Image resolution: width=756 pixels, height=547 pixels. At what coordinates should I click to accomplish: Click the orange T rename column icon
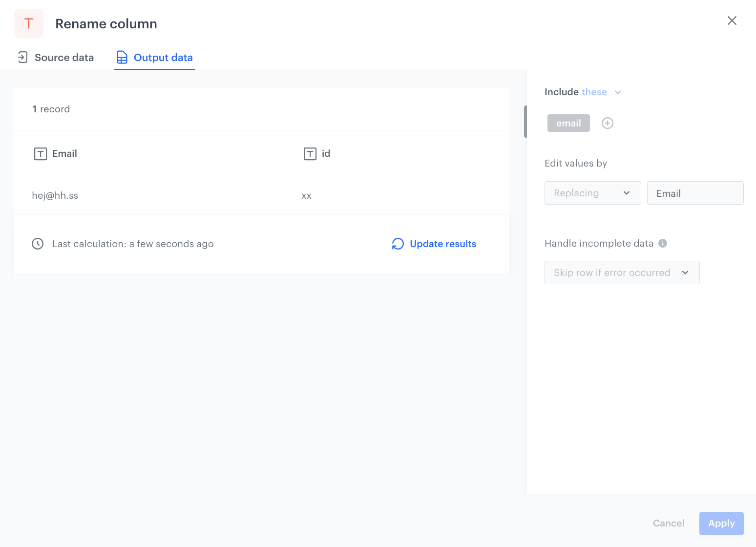point(29,23)
